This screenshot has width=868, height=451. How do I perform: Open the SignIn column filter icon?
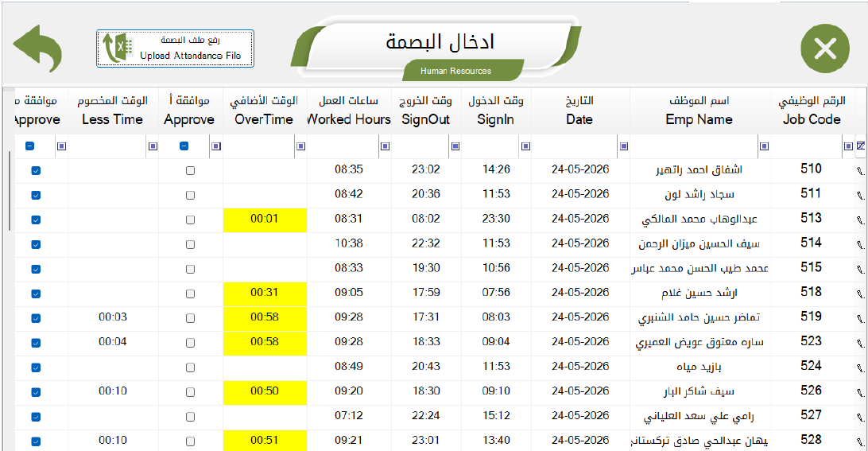click(526, 146)
